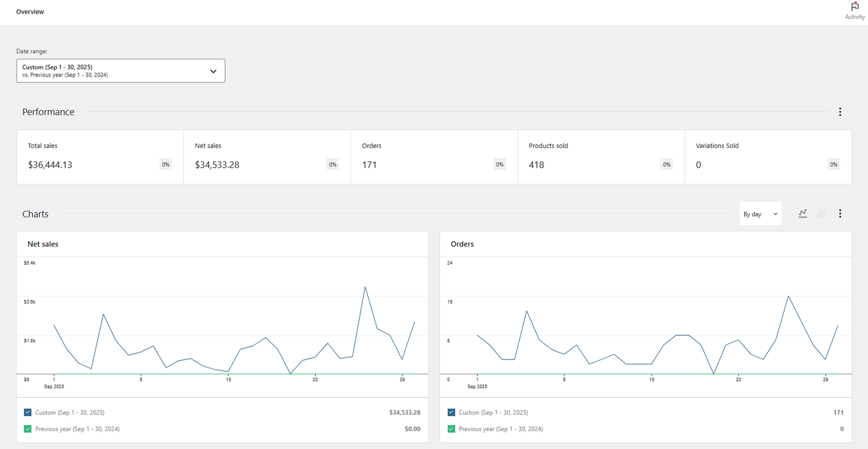This screenshot has height=449, width=868.
Task: Uncheck Custom Sep 2025 in Orders legend
Action: (x=451, y=413)
